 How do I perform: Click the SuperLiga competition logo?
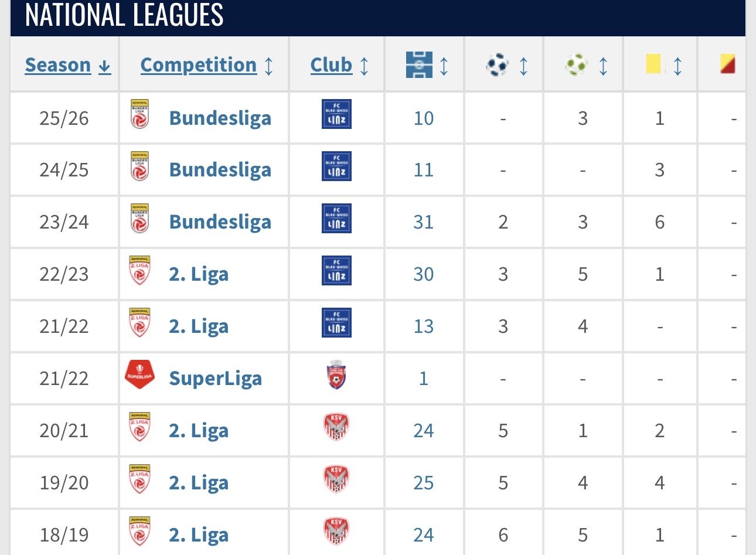point(139,375)
